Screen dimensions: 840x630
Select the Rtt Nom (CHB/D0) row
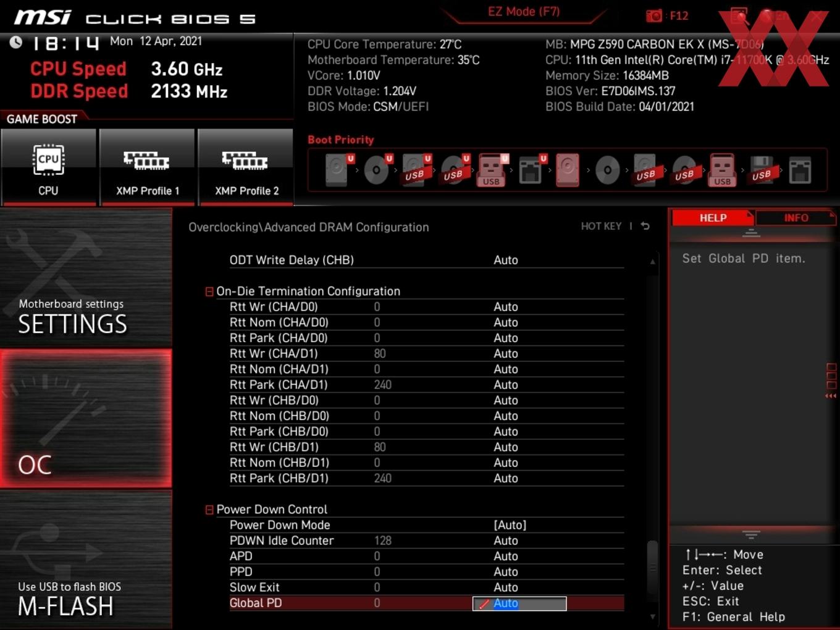[x=426, y=416]
